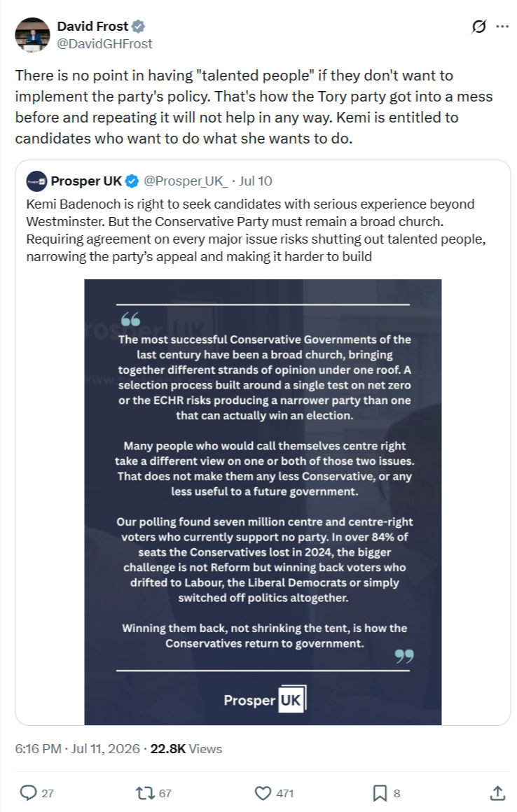517x812 pixels.
Task: Bookmark this tweet
Action: tap(380, 793)
